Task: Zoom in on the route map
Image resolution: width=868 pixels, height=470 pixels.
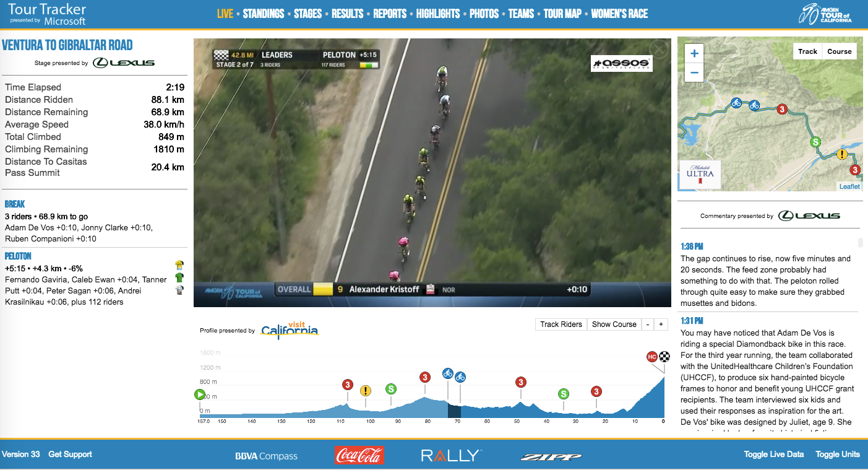Action: [694, 54]
